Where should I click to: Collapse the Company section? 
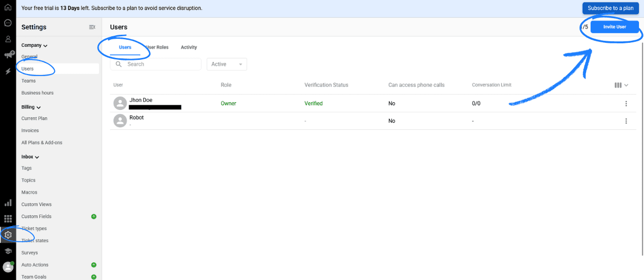tap(34, 45)
